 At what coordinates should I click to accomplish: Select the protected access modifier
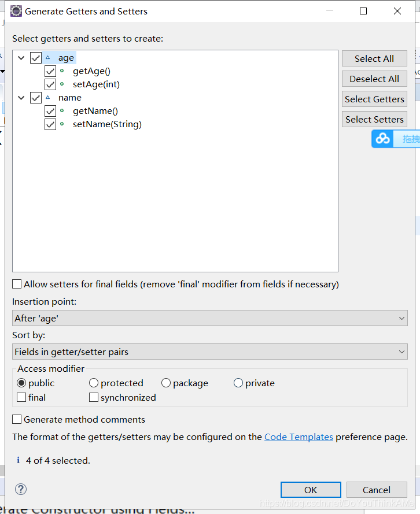94,383
